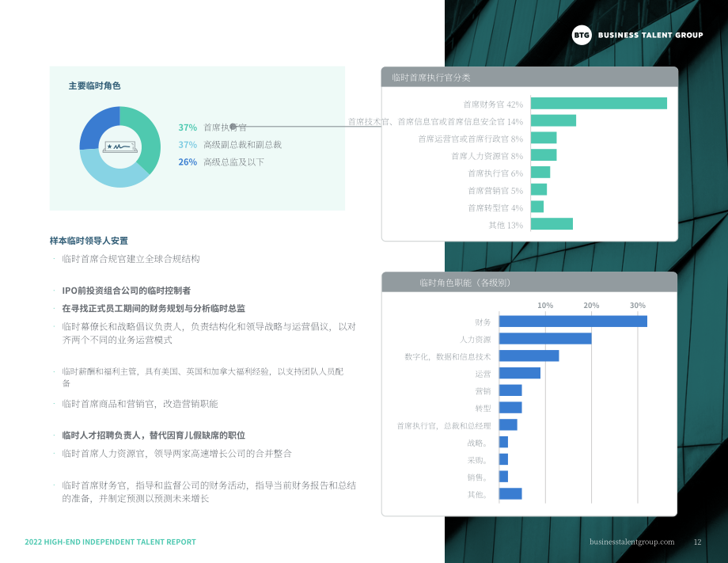Select the 37% 首席执行官 legend entry

pyautogui.click(x=212, y=127)
